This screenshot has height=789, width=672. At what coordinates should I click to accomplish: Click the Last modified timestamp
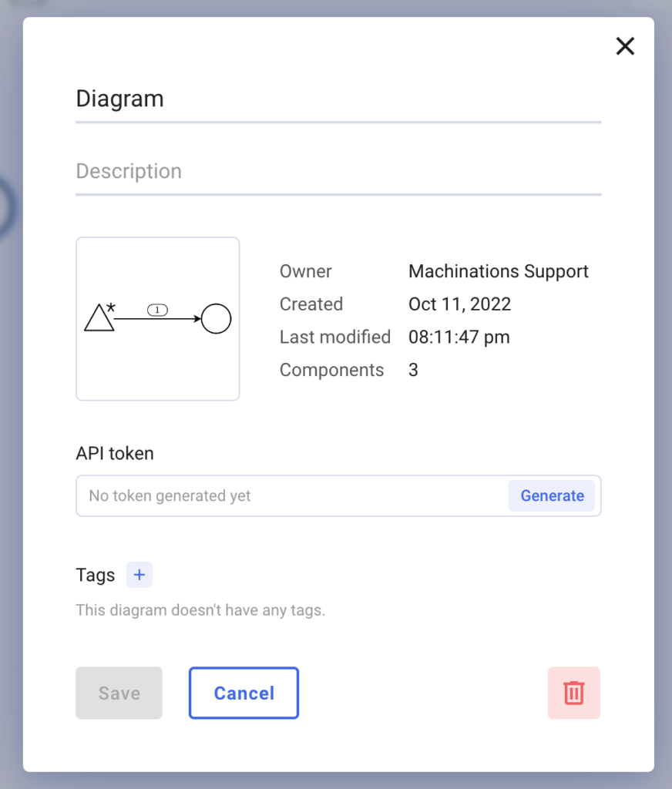pos(459,337)
